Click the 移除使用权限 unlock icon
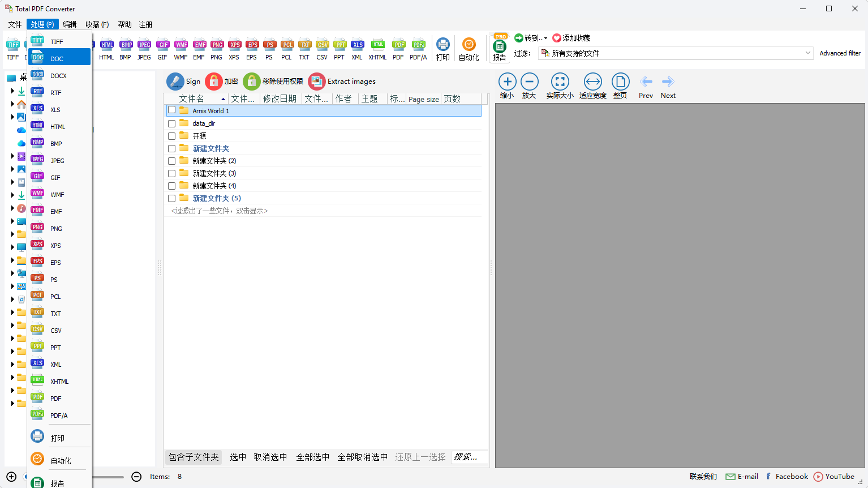This screenshot has width=868, height=488. pos(251,82)
